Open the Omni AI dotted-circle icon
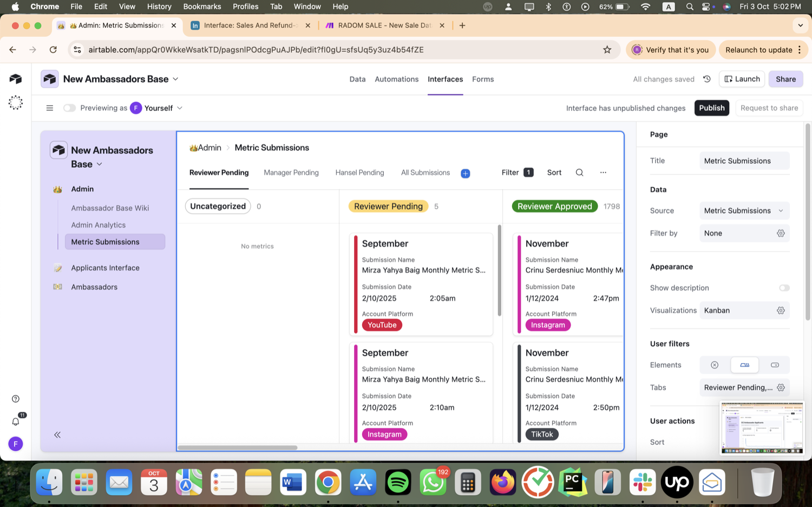The width and height of the screenshot is (812, 507). tap(16, 103)
